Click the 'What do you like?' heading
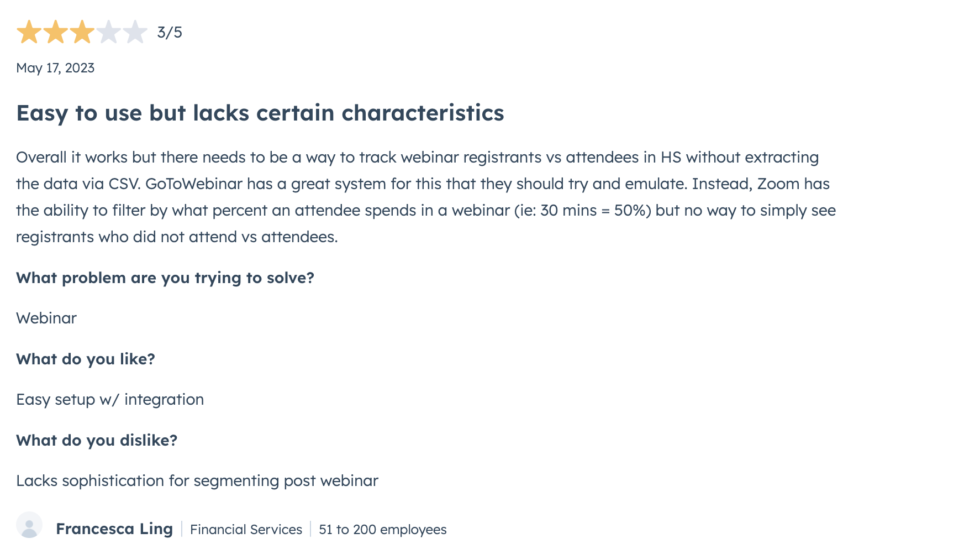Image resolution: width=980 pixels, height=554 pixels. tap(86, 359)
